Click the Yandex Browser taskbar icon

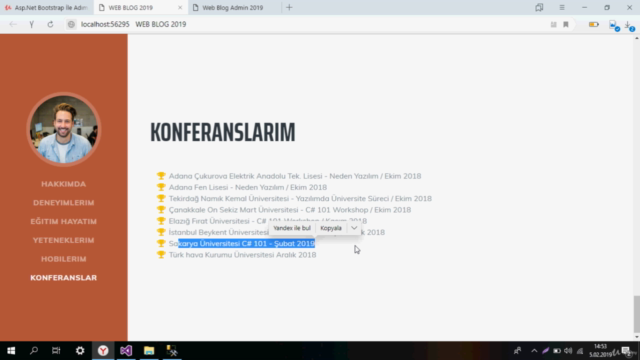(x=103, y=351)
